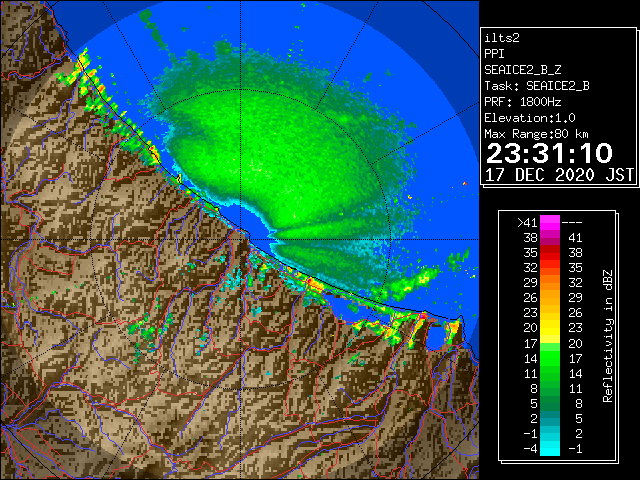Click the Elevation:1.0 text
The image size is (640, 480).
tap(530, 118)
